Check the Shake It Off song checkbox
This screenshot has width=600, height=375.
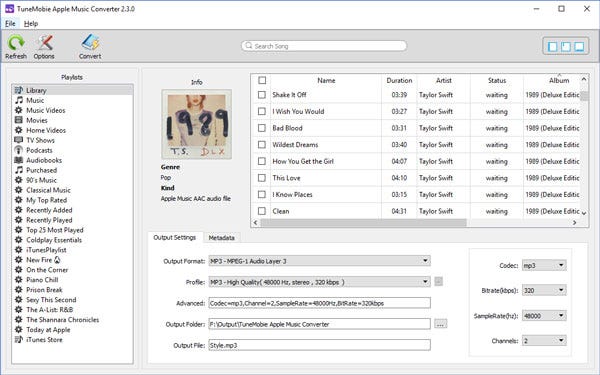click(262, 95)
